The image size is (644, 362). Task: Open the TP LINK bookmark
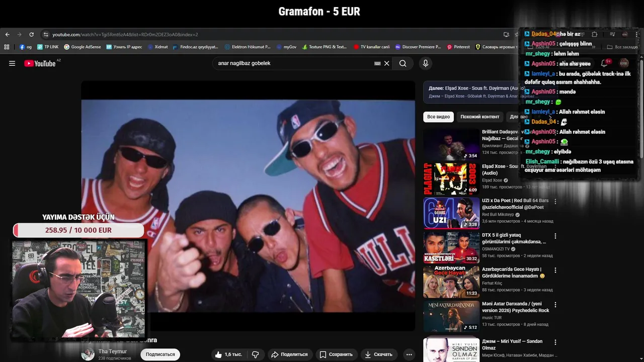(x=48, y=47)
